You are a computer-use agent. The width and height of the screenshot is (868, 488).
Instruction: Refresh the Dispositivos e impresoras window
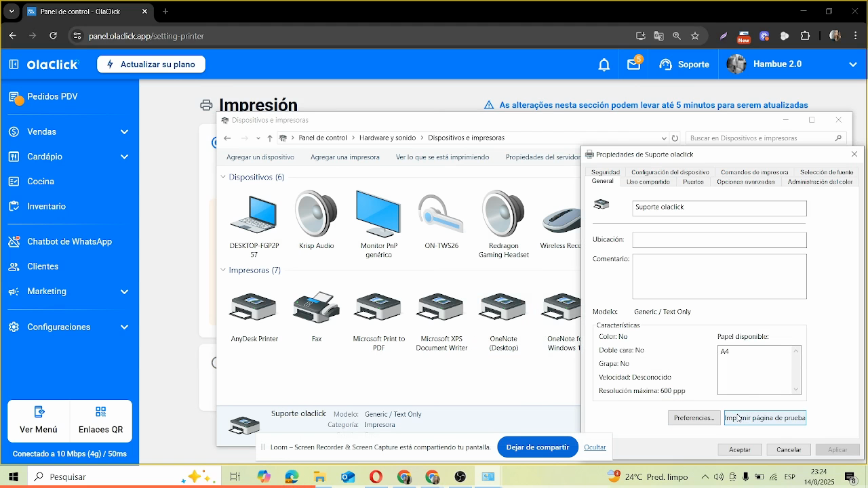pos(675,138)
